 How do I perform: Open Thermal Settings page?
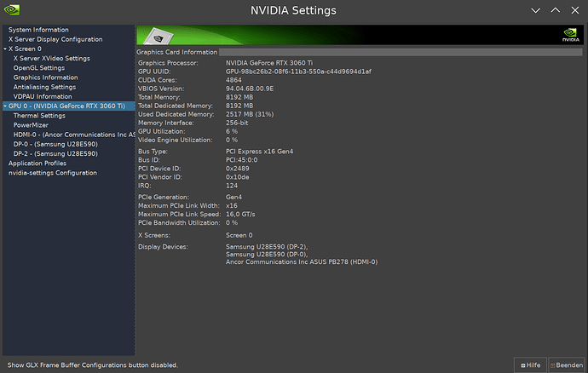click(x=39, y=116)
